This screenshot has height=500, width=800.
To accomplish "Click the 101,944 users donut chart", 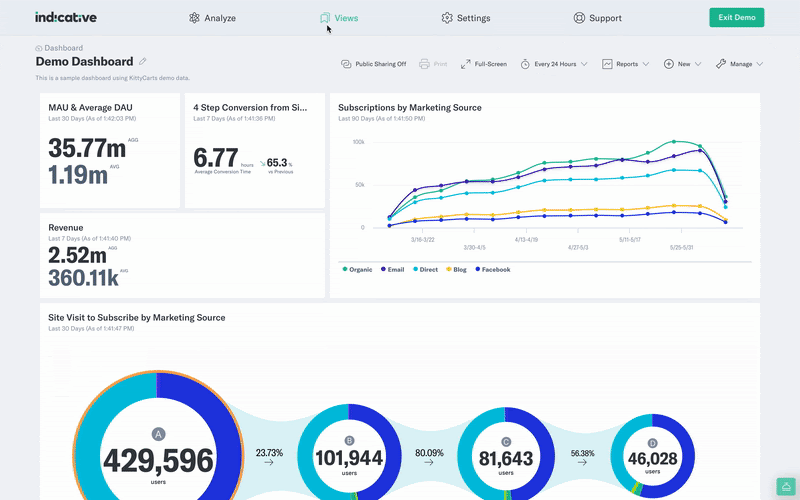I will (x=349, y=452).
